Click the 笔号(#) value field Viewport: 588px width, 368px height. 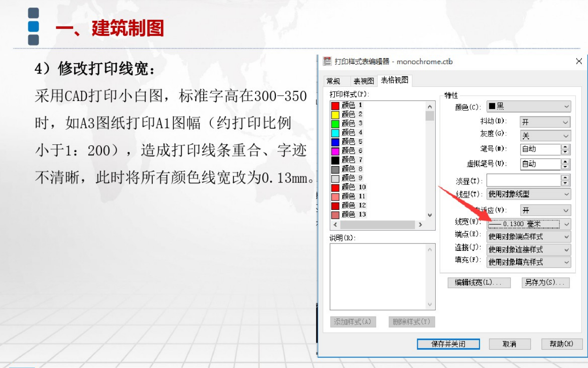click(540, 149)
